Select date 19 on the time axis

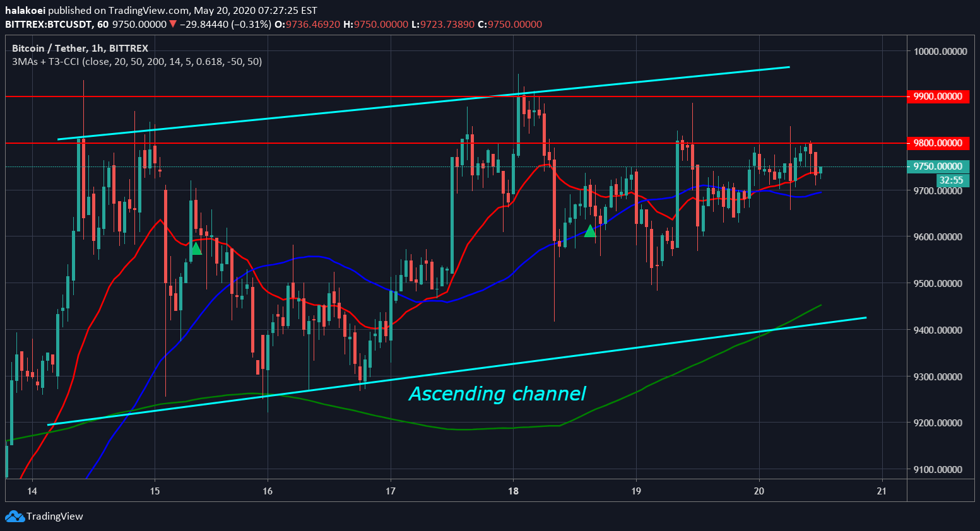pos(636,491)
